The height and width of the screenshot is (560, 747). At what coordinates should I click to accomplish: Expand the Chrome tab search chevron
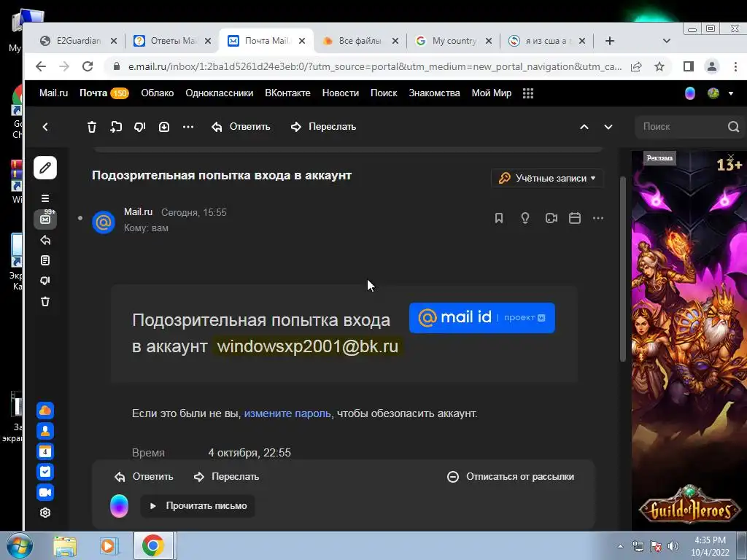tap(667, 41)
